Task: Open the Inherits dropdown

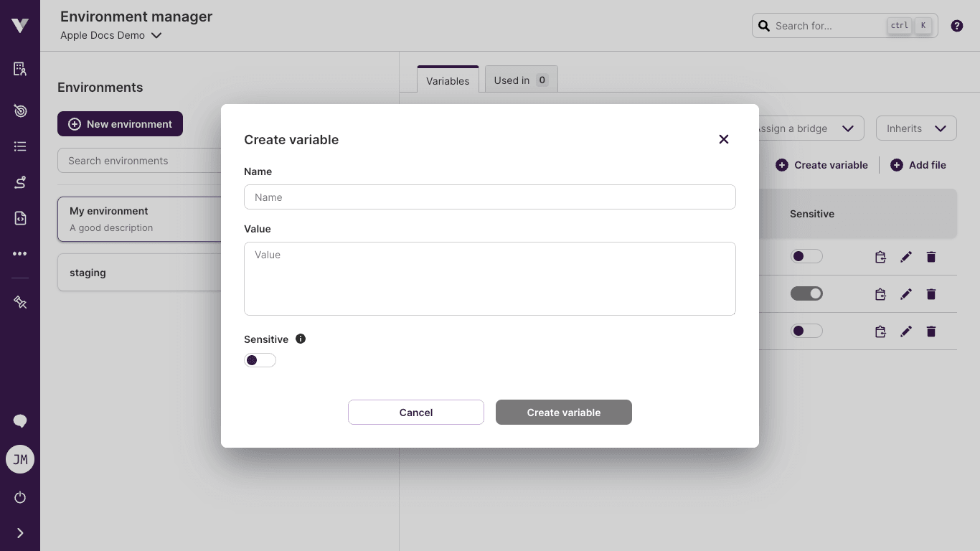Action: point(915,128)
